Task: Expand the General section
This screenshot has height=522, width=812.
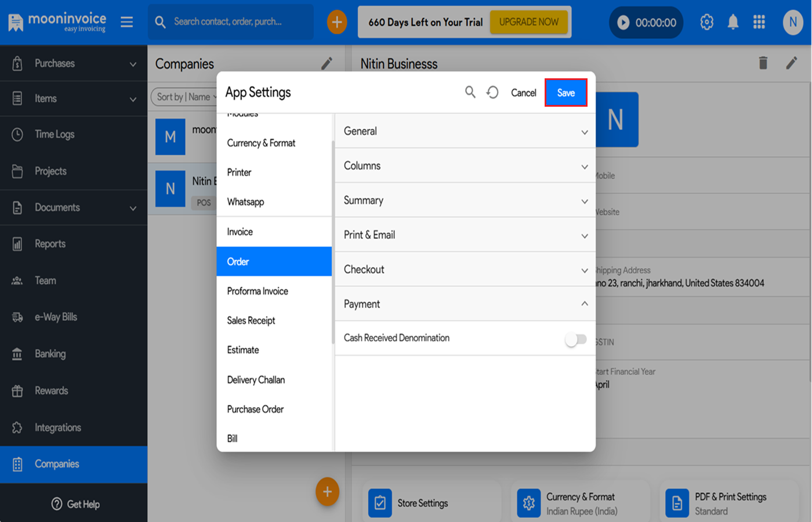Action: [x=465, y=131]
